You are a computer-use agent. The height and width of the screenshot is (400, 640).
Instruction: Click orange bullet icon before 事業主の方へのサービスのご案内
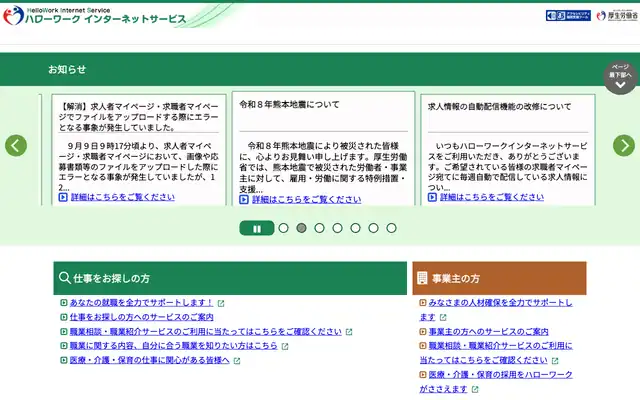click(423, 332)
